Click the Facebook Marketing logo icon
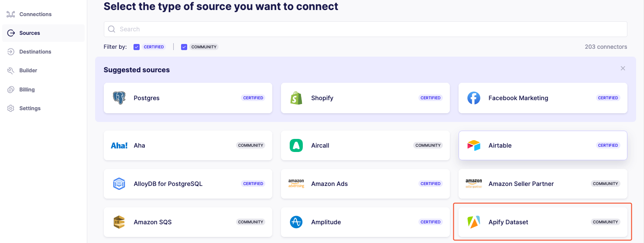 click(473, 98)
